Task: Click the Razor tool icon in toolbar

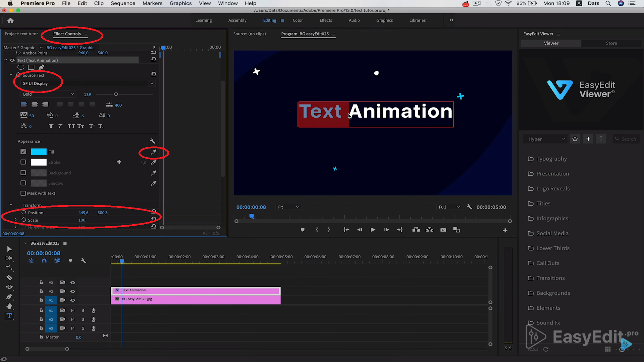Action: pyautogui.click(x=9, y=277)
